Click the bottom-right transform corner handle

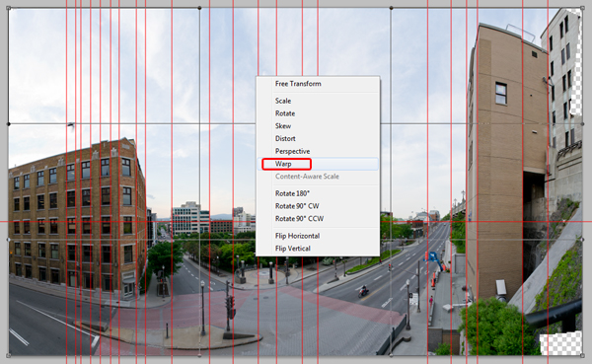point(582,355)
